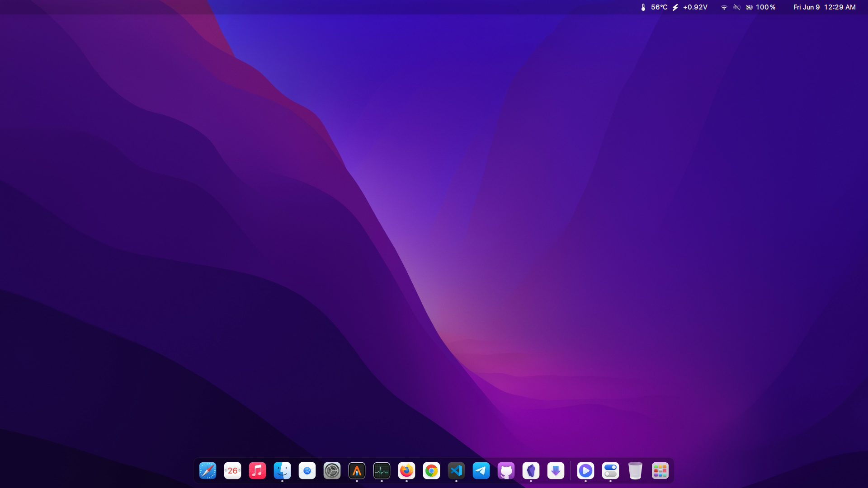Click the Finder icon in dock
Viewport: 868px width, 488px height.
(282, 471)
